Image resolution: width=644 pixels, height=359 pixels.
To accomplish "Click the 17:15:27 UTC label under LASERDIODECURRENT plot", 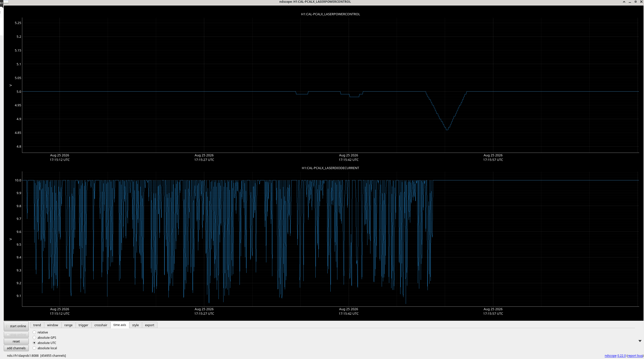I will [x=204, y=313].
